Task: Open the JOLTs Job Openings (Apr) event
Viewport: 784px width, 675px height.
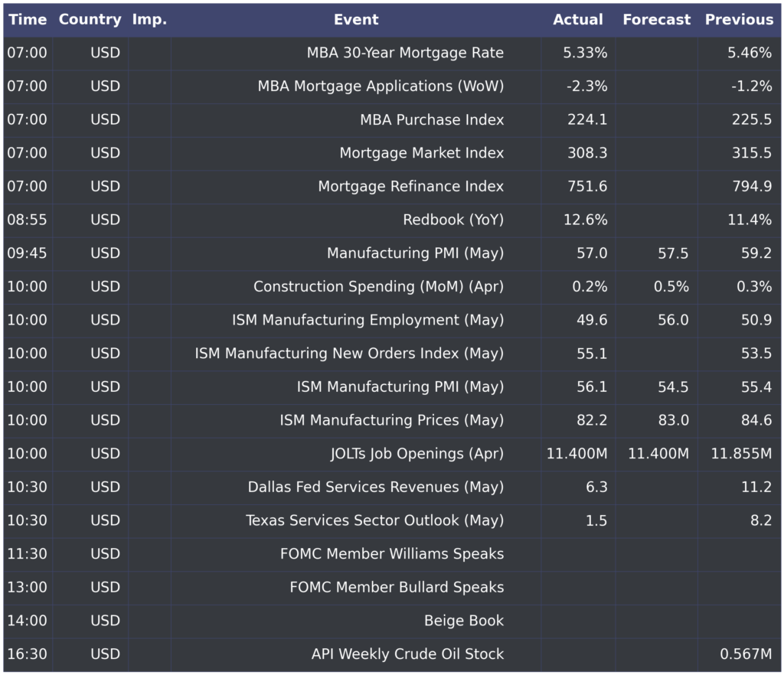Action: [416, 454]
